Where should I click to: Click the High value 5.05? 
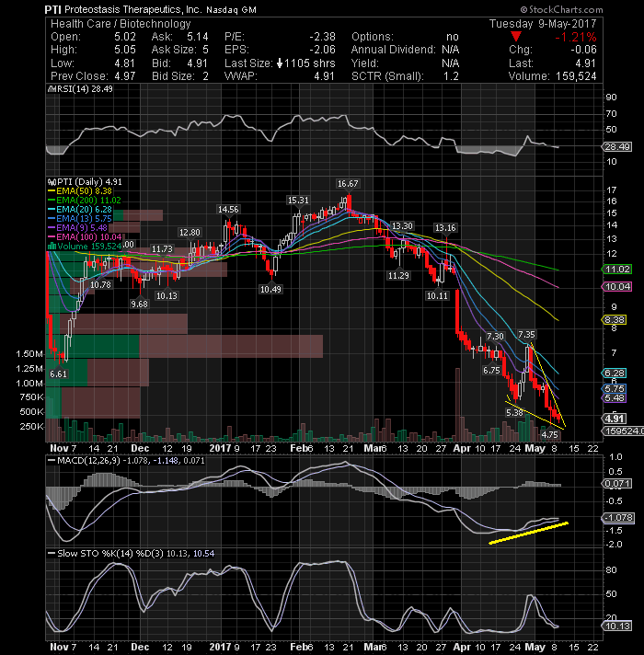pyautogui.click(x=125, y=50)
